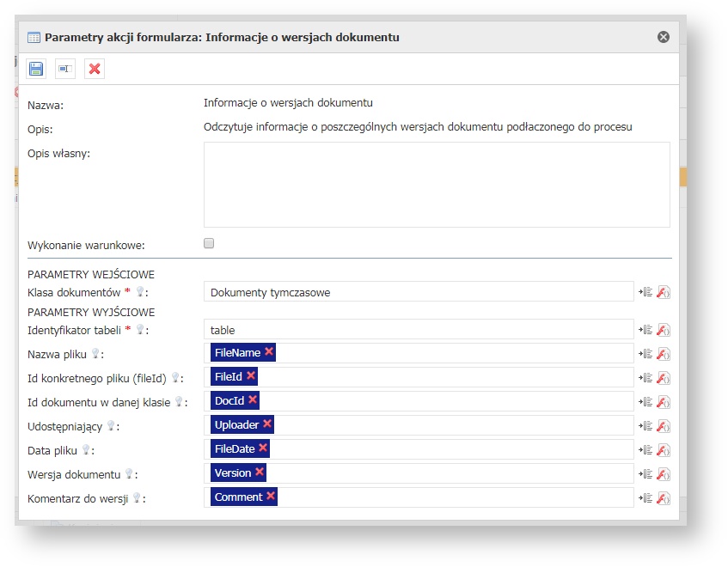This screenshot has height=567, width=728.
Task: Show the hint bulb for Nazwa pliku
Action: point(95,353)
